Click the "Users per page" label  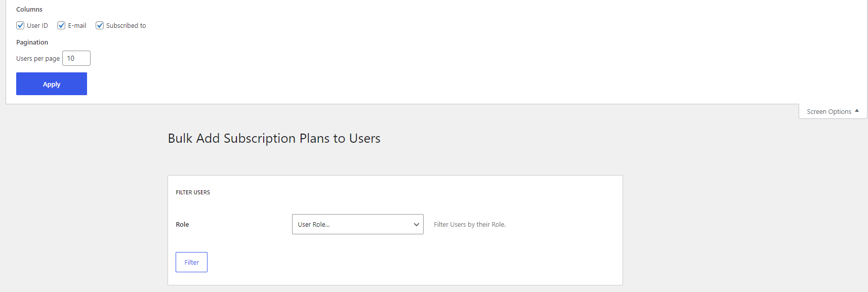click(38, 59)
